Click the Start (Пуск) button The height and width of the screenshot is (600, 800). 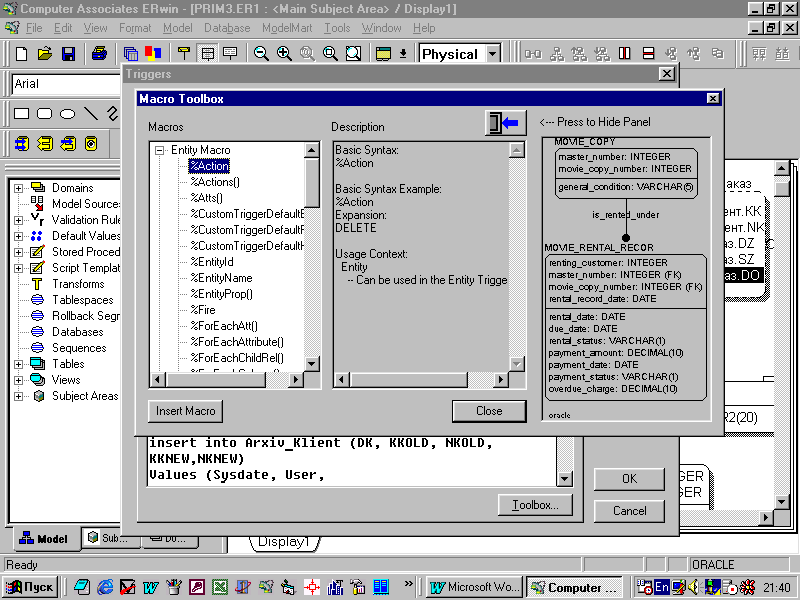pos(30,587)
